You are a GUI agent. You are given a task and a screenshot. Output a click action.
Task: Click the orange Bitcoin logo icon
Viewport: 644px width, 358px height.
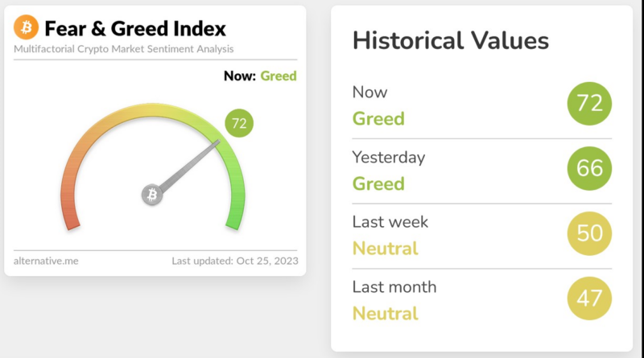pos(26,29)
